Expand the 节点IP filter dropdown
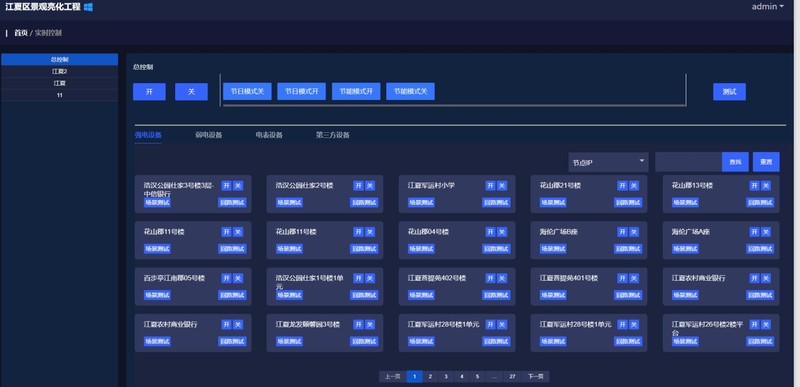The height and width of the screenshot is (387, 800). click(x=608, y=162)
